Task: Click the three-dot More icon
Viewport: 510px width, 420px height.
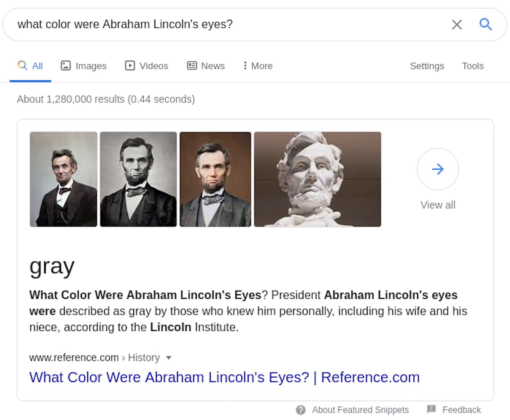Action: pos(245,66)
